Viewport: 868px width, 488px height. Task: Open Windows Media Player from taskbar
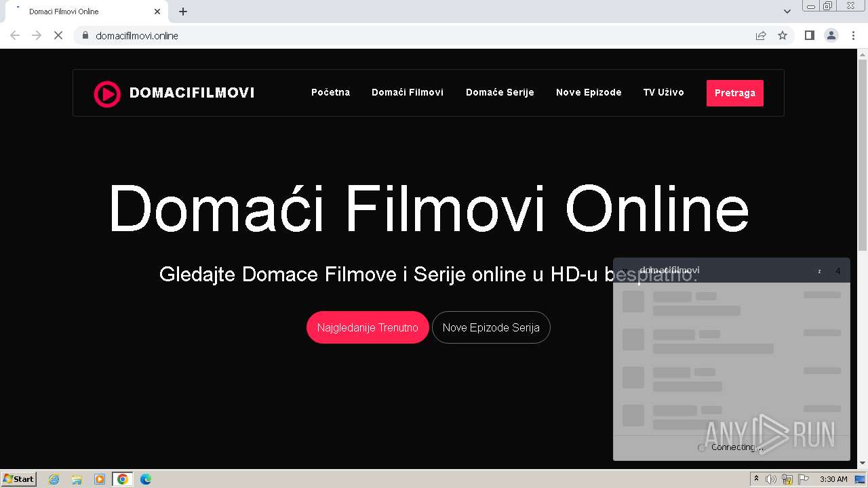100,479
